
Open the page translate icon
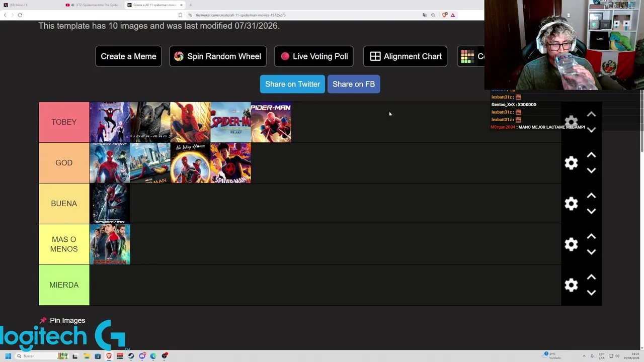(424, 15)
